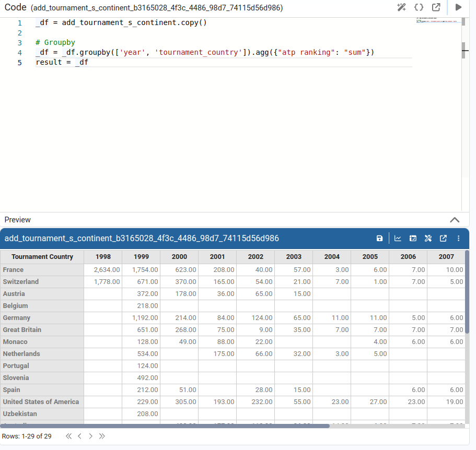Click line number 2 in the gutter
476x450 pixels.
pos(20,33)
